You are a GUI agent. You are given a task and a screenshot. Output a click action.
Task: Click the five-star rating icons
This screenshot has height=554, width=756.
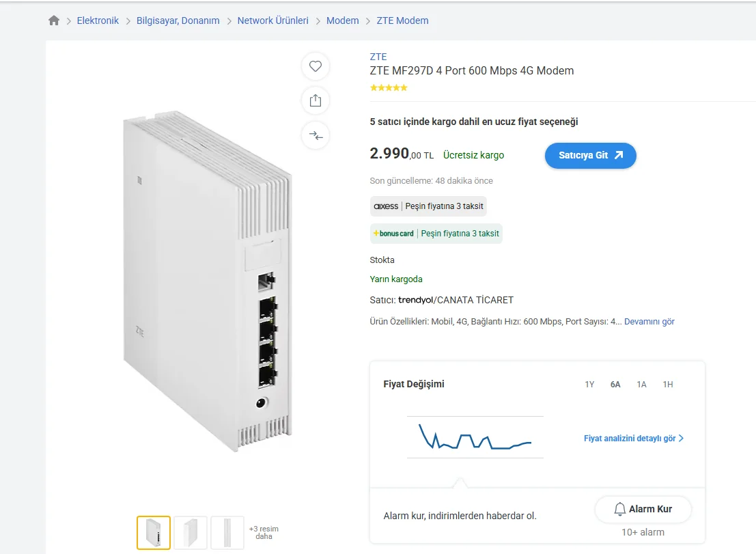click(389, 87)
